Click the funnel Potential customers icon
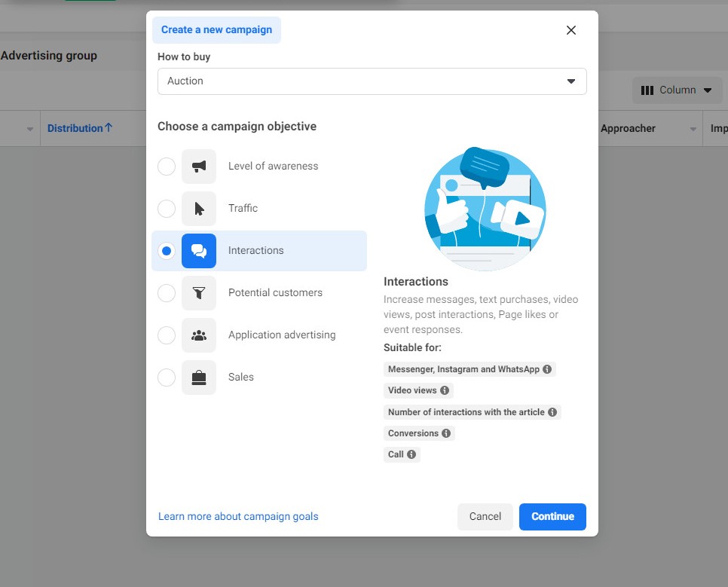 pos(199,293)
